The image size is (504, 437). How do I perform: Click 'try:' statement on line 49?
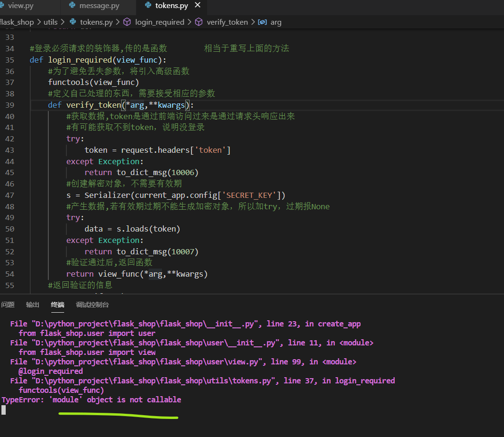click(75, 218)
